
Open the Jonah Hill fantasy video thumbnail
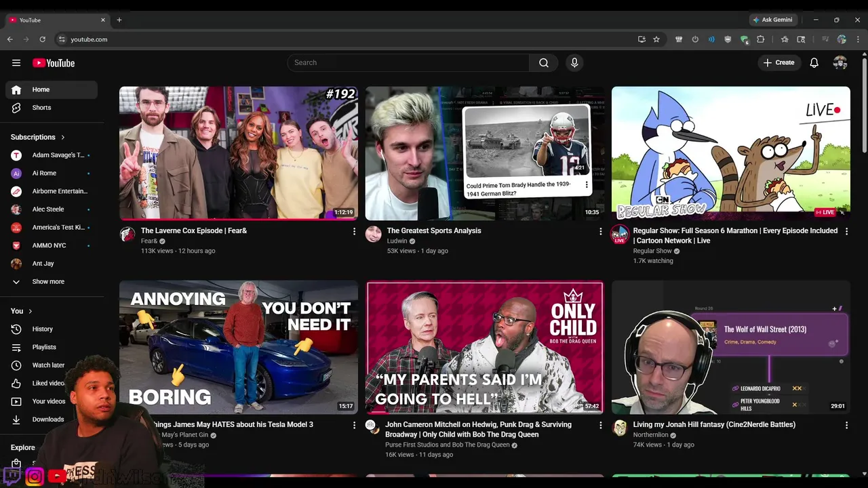[731, 347]
